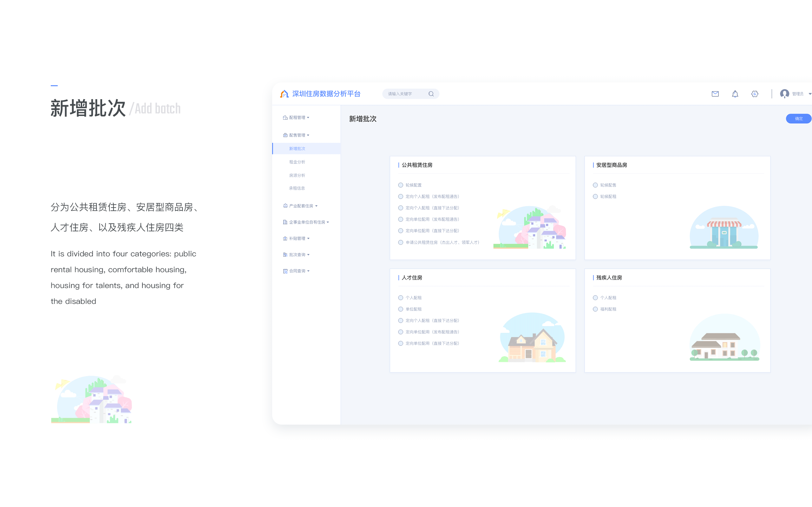The image size is (812, 507).
Task: Open the settings gear icon
Action: (x=755, y=94)
